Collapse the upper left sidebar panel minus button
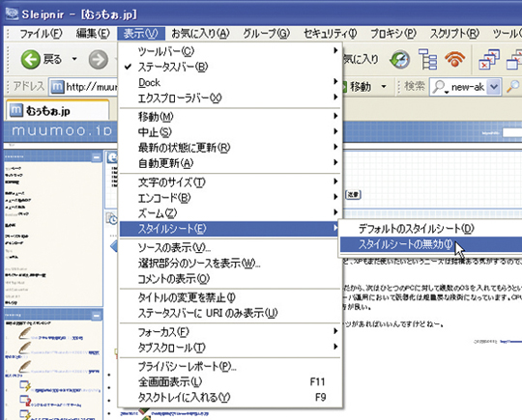Viewport: 522px width, 420px height. pyautogui.click(x=97, y=157)
